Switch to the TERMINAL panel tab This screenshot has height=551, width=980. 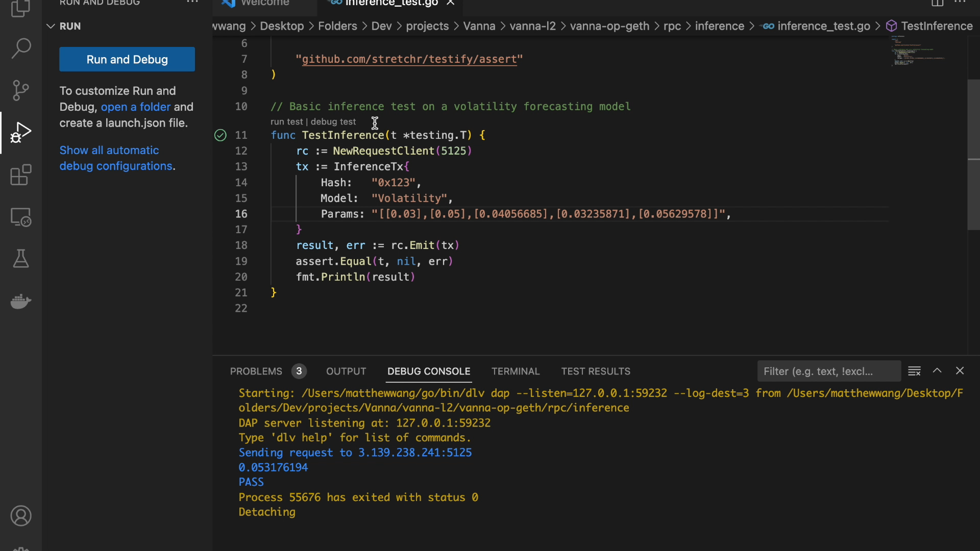pyautogui.click(x=516, y=371)
